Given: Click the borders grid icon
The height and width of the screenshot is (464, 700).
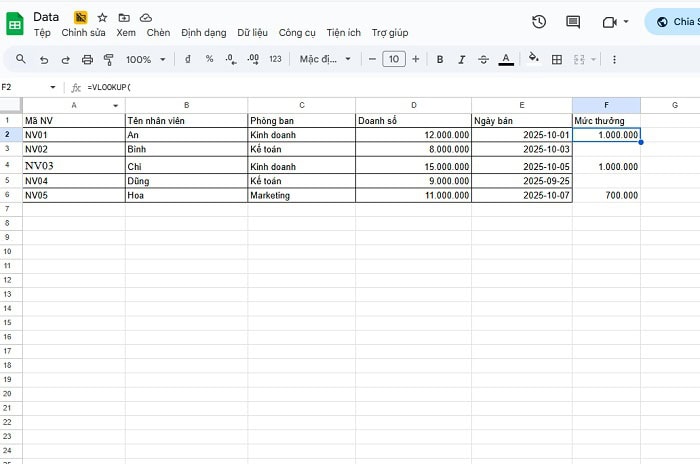Looking at the screenshot, I should coord(557,60).
